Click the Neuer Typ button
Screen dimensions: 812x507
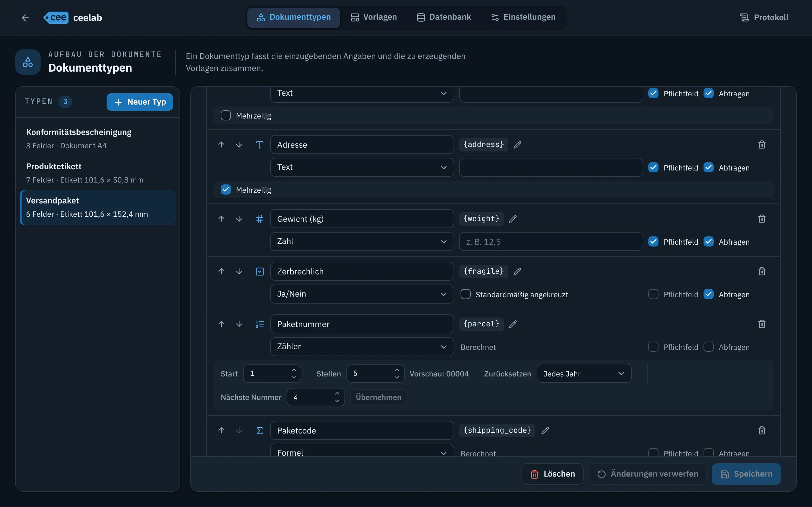[x=140, y=102]
